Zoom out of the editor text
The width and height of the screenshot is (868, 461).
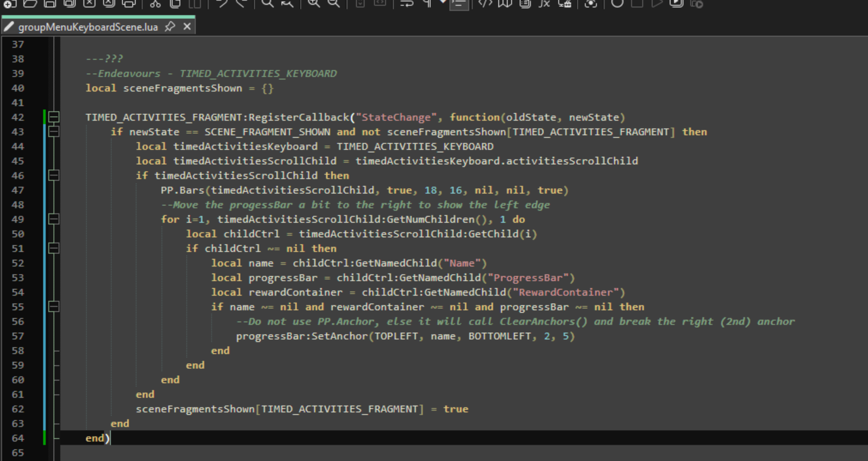pos(334,3)
